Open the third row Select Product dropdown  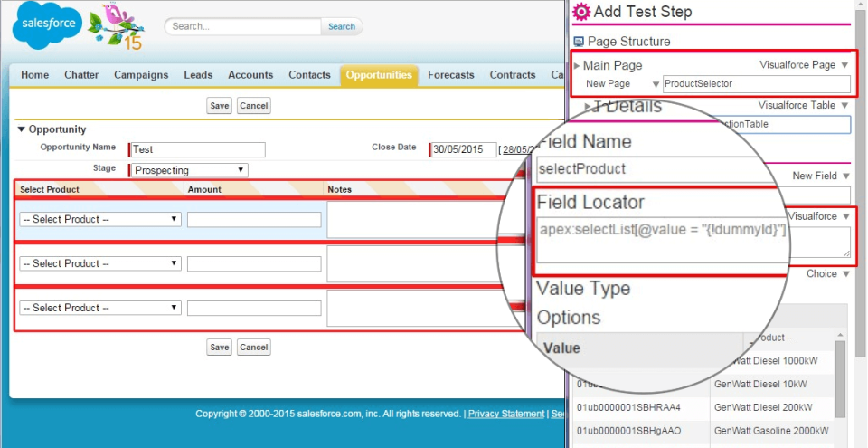(99, 308)
